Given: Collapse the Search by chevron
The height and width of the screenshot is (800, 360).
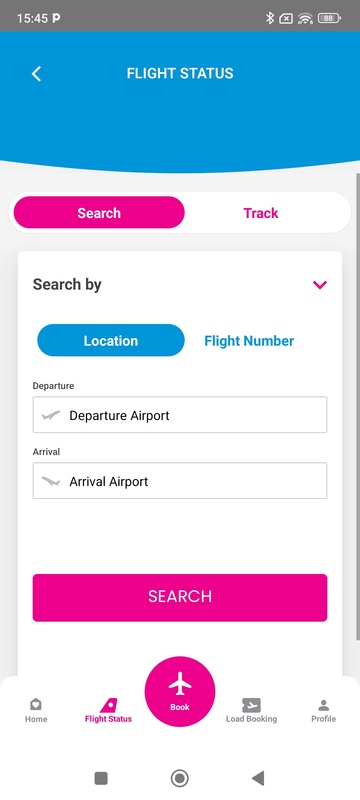Looking at the screenshot, I should click(x=320, y=285).
